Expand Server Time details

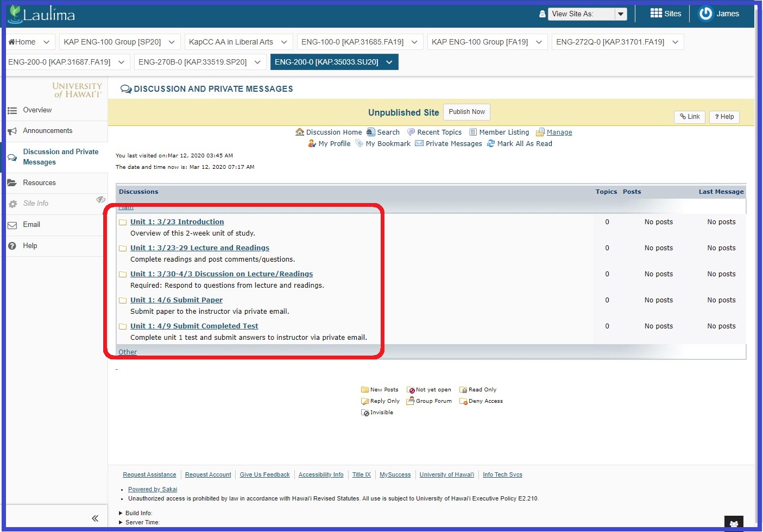121,522
